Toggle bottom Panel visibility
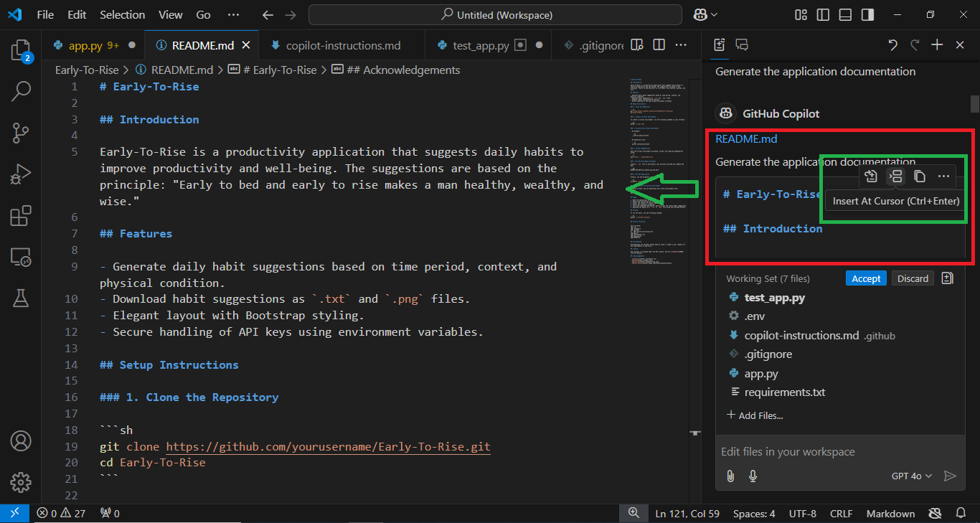 coord(845,14)
